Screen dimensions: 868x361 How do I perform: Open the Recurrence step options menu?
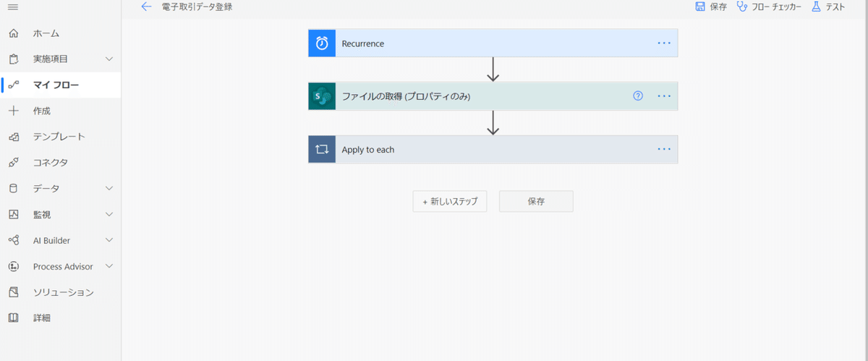(664, 43)
